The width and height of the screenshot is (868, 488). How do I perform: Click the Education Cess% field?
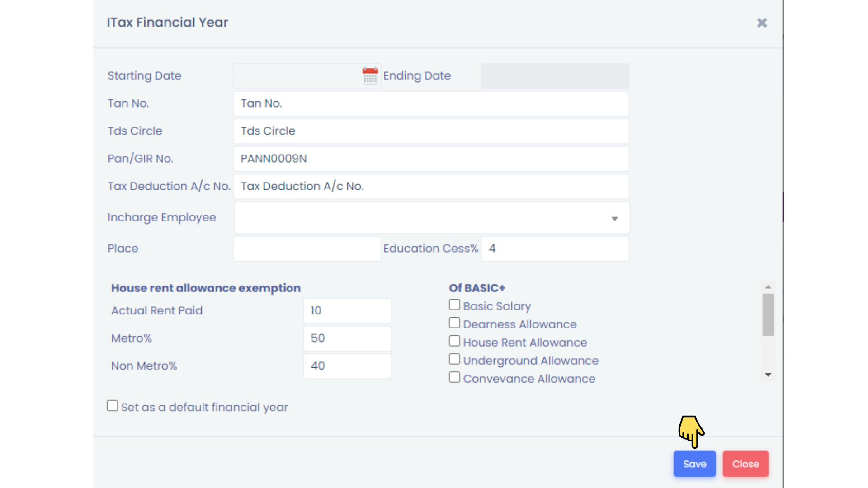pos(555,249)
